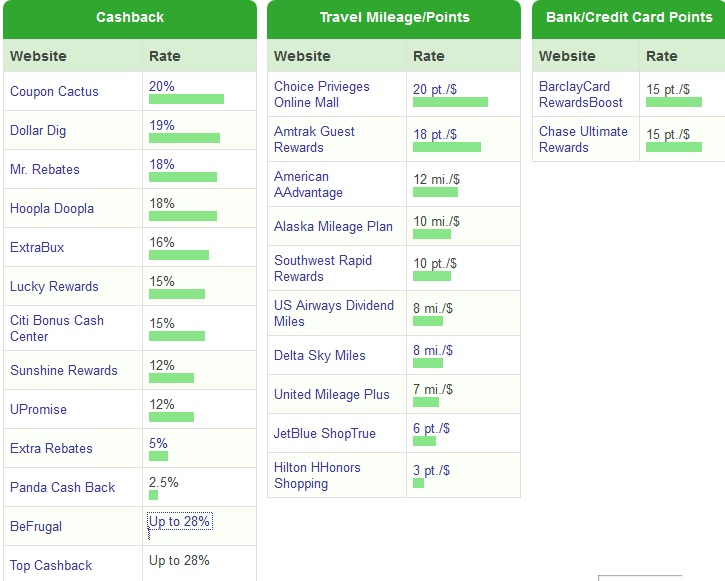Click the ExtraBux website link
Image resolution: width=725 pixels, height=581 pixels.
coord(37,248)
